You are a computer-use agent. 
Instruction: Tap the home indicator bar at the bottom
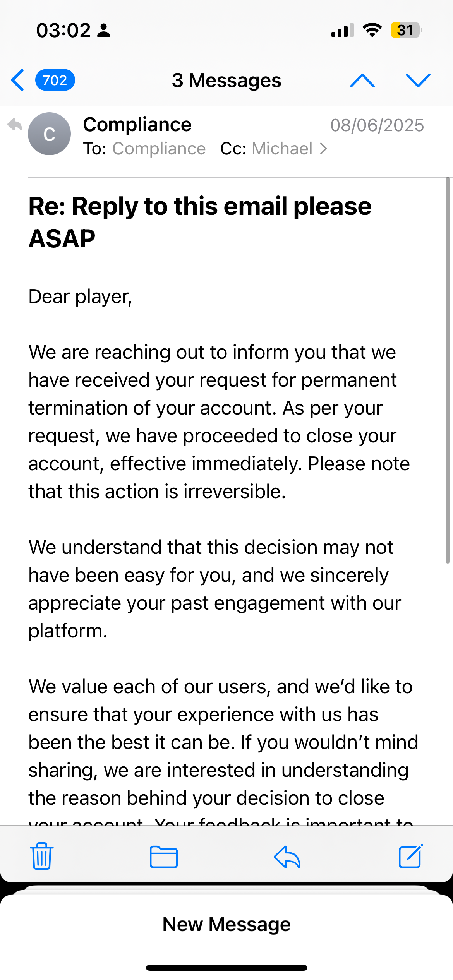(226, 968)
